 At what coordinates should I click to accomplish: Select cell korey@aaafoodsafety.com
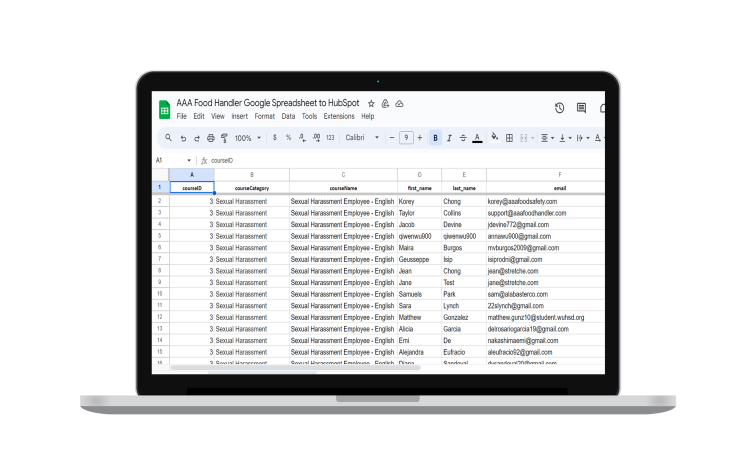point(545,201)
